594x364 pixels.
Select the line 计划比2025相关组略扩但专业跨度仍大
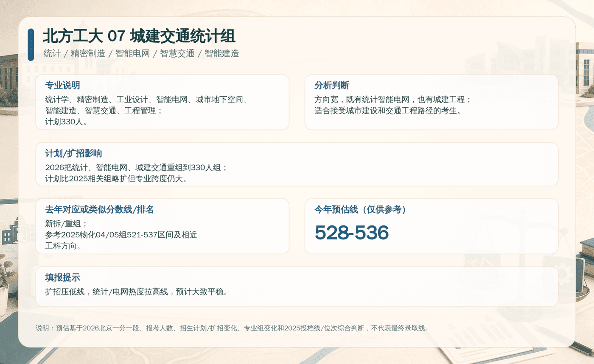tap(116, 179)
